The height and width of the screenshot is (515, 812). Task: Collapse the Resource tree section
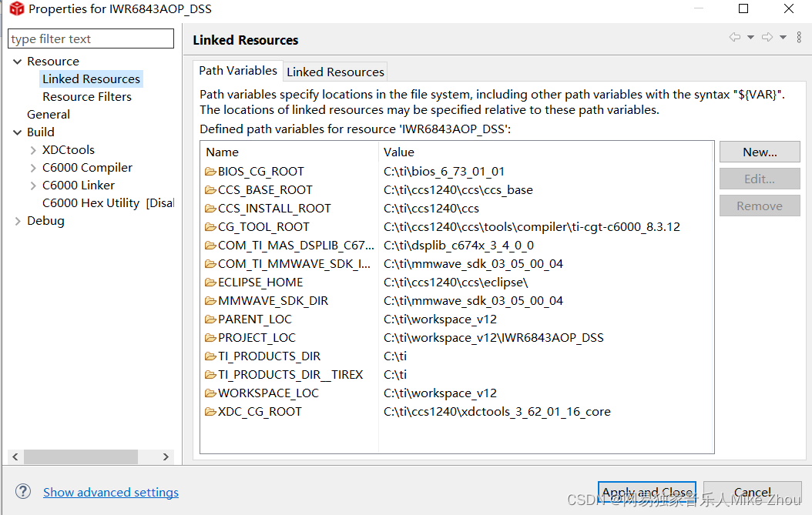click(x=17, y=61)
